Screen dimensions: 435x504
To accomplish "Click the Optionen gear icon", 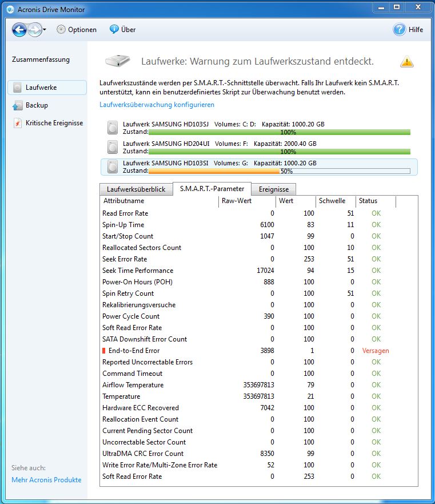I will pos(61,30).
